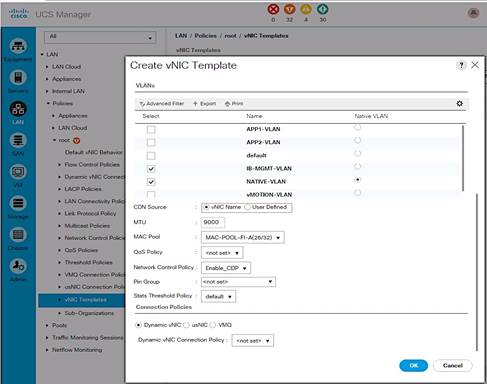
Task: Open Traffic Monitoring Sessions tree item
Action: click(x=88, y=337)
